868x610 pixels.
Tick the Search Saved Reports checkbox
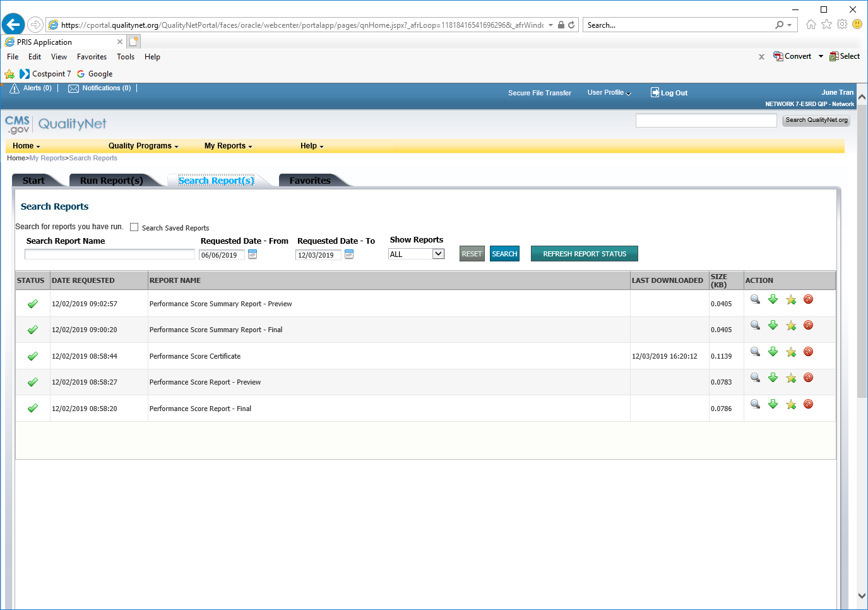[134, 227]
